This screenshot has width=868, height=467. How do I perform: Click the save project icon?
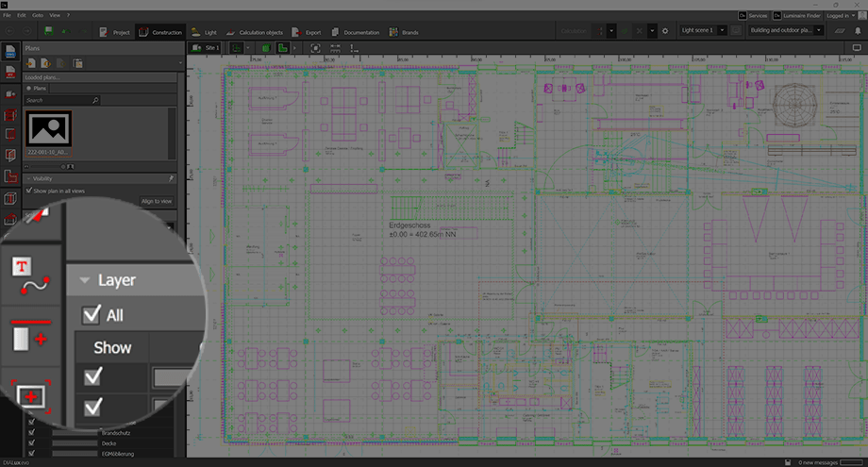pyautogui.click(x=48, y=32)
